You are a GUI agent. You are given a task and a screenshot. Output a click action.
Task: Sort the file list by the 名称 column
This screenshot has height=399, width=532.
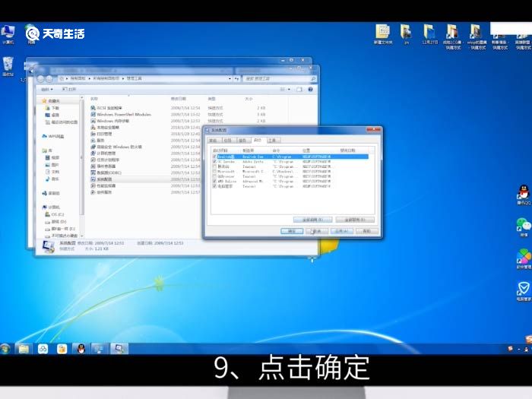click(x=94, y=99)
